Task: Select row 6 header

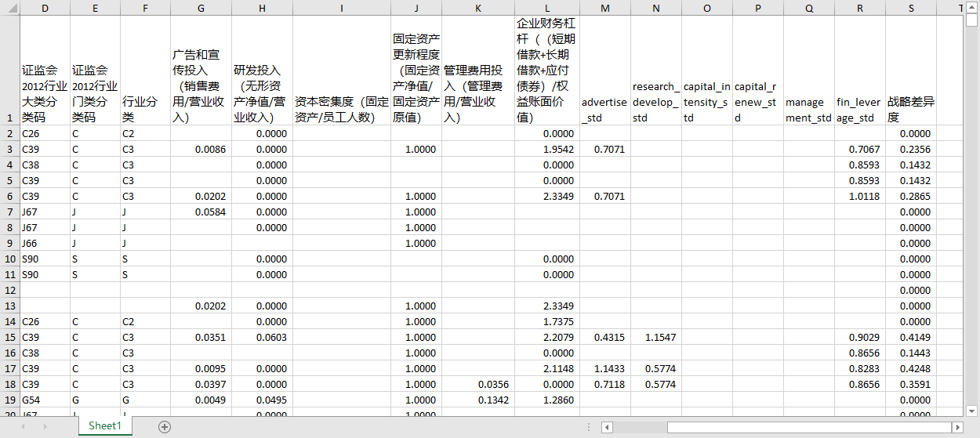Action: pos(9,196)
